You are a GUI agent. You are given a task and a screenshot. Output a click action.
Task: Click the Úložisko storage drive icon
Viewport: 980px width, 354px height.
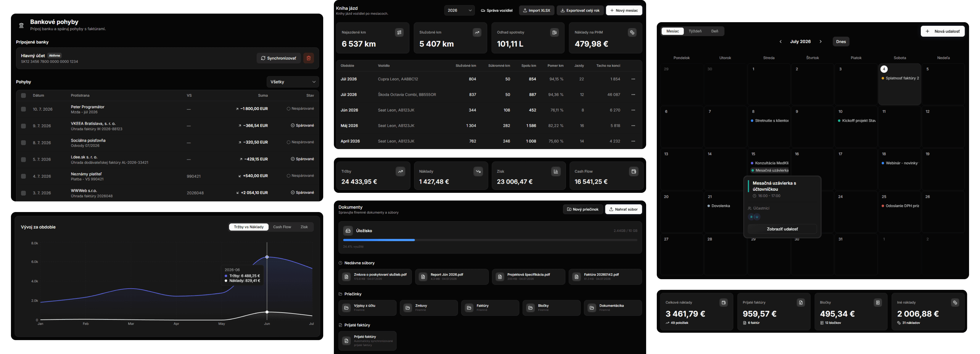click(348, 231)
